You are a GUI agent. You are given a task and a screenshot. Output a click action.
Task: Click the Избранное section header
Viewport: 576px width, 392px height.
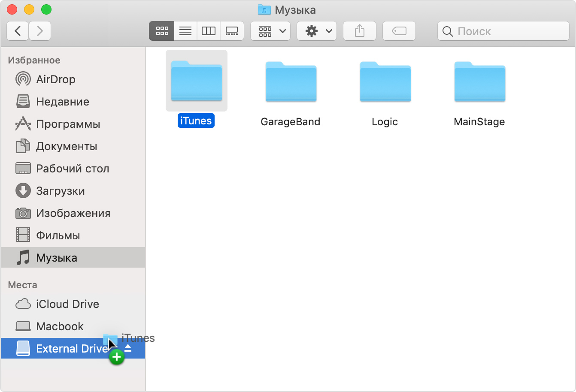[34, 60]
